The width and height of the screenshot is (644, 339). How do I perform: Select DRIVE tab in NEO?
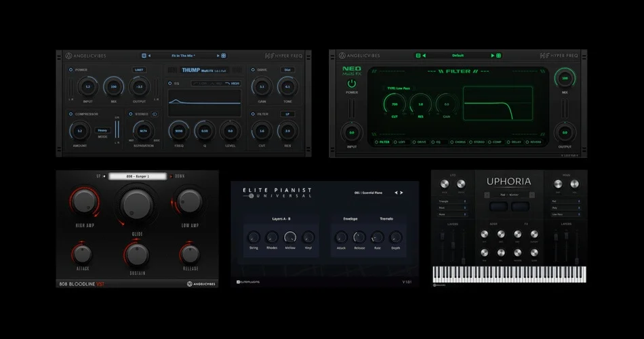tap(420, 142)
